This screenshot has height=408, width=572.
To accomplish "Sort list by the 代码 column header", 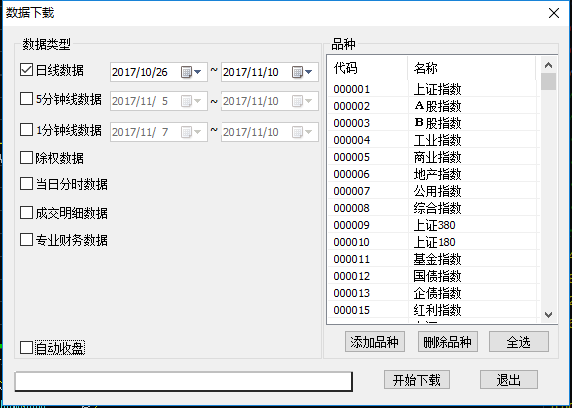I will point(367,68).
